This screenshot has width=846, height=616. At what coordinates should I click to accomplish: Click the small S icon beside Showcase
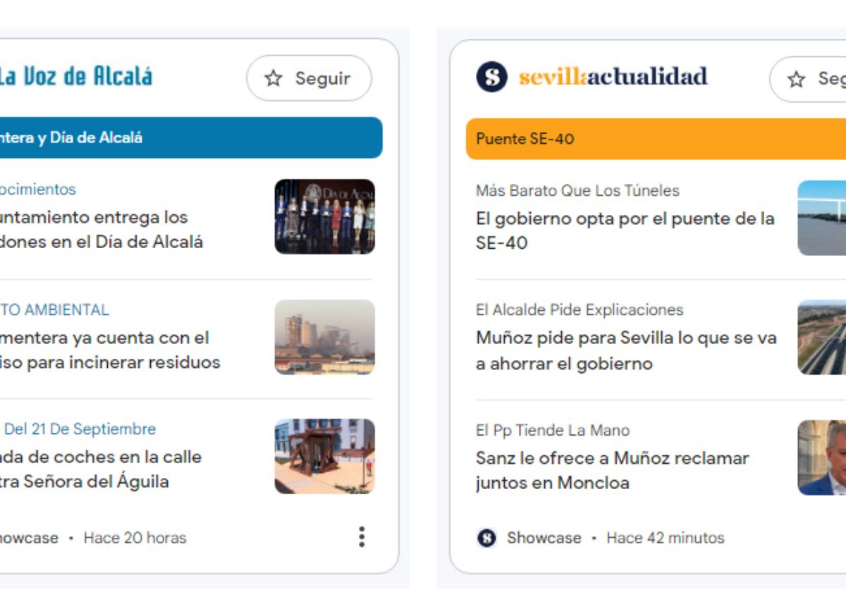(486, 538)
